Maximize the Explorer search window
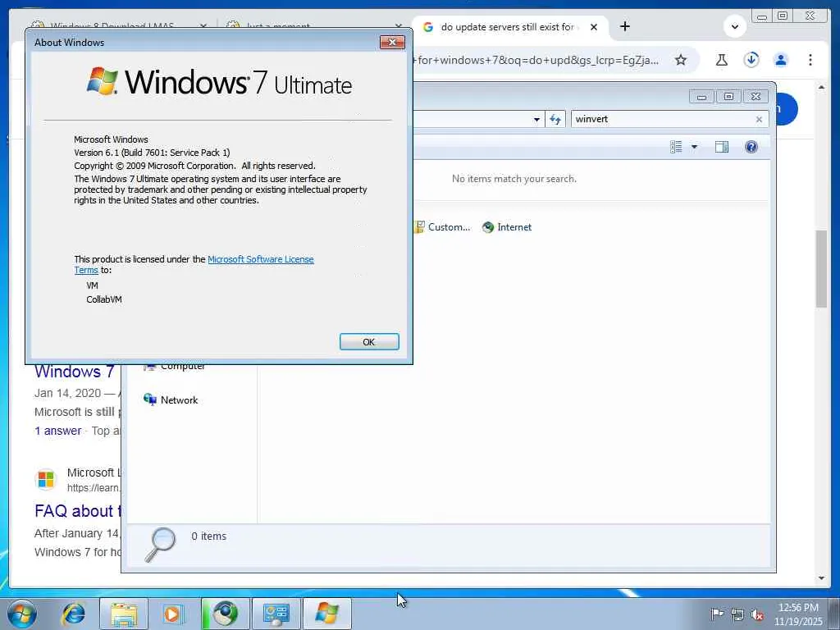The image size is (840, 630). [x=728, y=97]
